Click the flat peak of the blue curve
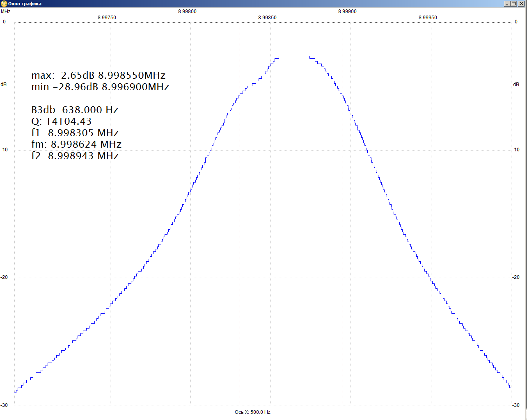 [x=294, y=56]
